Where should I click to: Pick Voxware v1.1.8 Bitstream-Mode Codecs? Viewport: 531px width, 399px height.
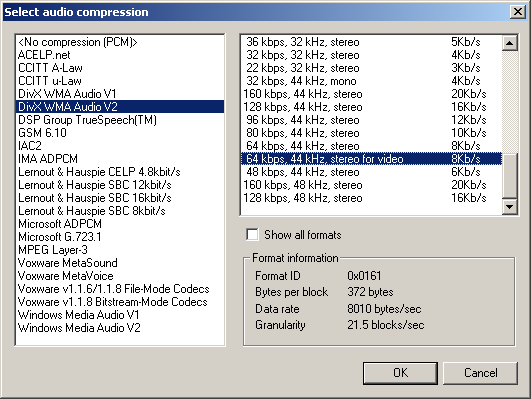tap(120, 302)
